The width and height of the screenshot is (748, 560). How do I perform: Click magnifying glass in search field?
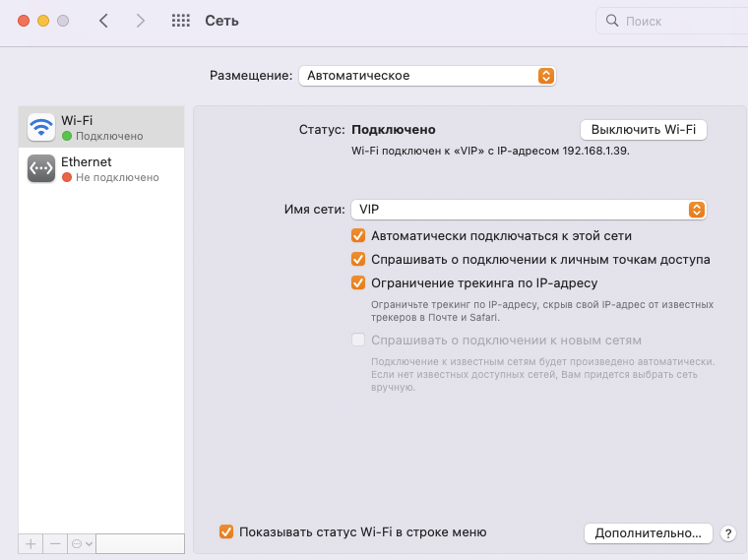pyautogui.click(x=612, y=21)
